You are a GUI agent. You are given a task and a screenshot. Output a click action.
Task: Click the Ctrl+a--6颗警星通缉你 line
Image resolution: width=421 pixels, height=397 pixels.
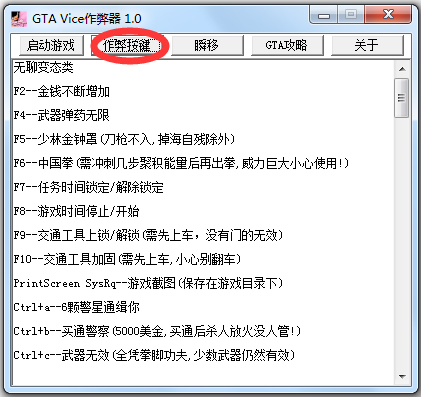click(77, 307)
